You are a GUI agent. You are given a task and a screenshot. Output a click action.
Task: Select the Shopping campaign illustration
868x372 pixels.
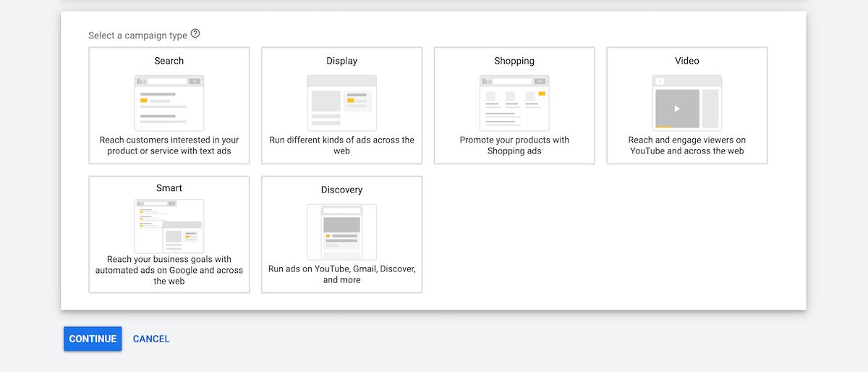tap(514, 103)
